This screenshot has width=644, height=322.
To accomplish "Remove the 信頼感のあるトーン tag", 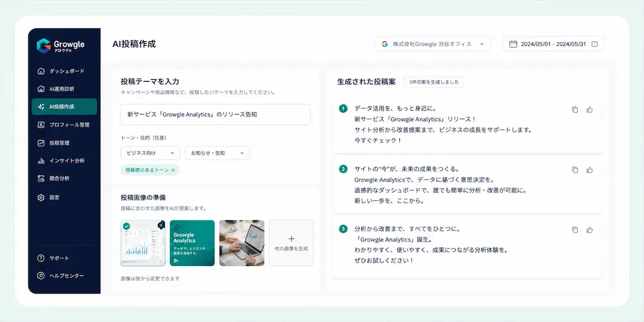I will pos(173,170).
